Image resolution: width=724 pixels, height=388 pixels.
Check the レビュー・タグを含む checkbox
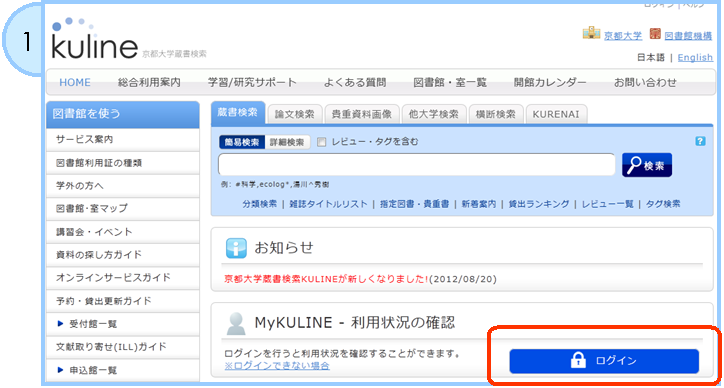[321, 142]
